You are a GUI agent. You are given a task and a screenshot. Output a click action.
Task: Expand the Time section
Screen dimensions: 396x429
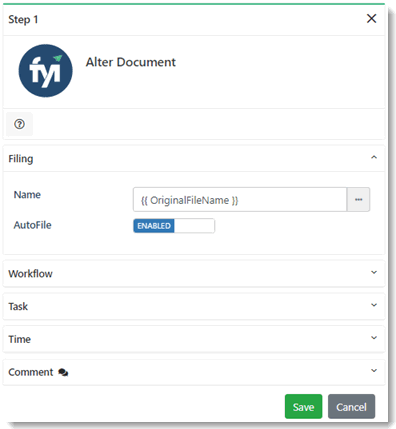(x=374, y=338)
